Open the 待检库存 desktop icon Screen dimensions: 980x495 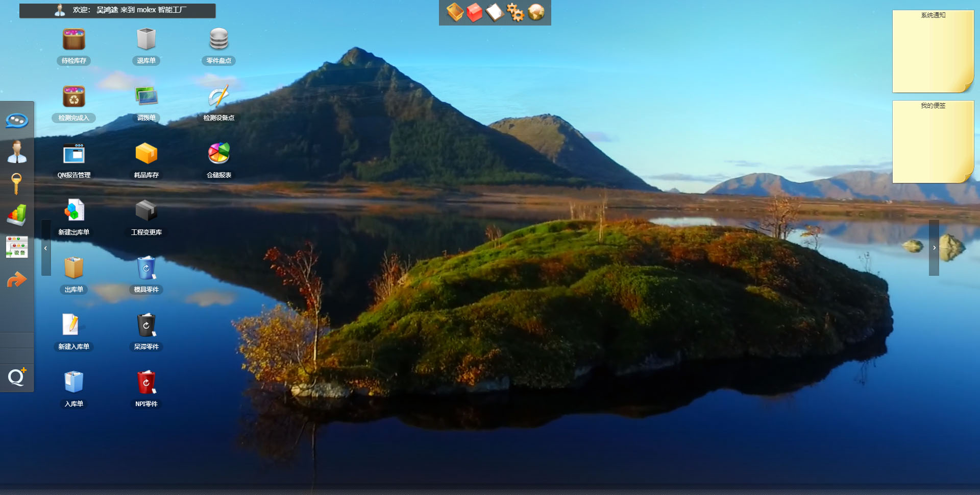tap(73, 40)
